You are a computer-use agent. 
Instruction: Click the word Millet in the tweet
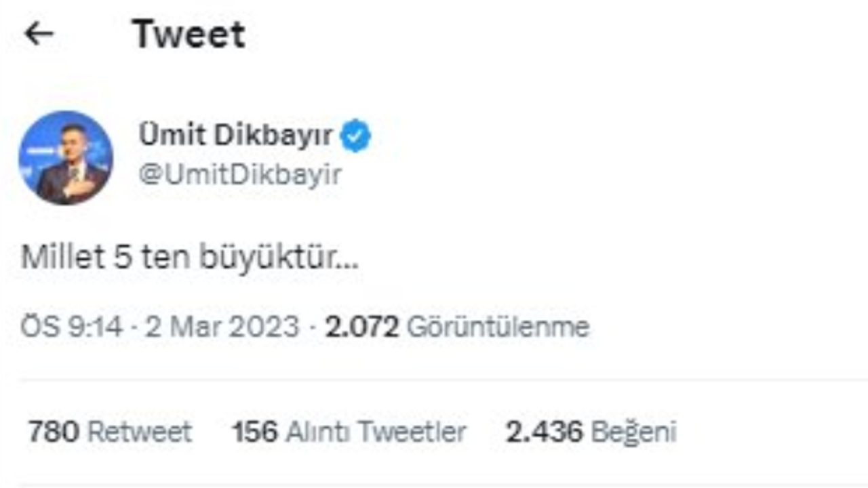click(63, 258)
